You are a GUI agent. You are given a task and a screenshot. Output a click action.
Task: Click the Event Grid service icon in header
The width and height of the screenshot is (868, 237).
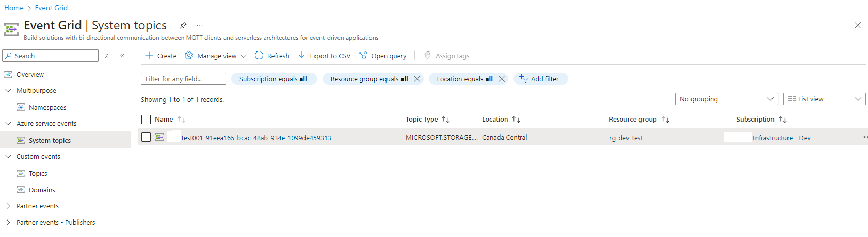(11, 29)
